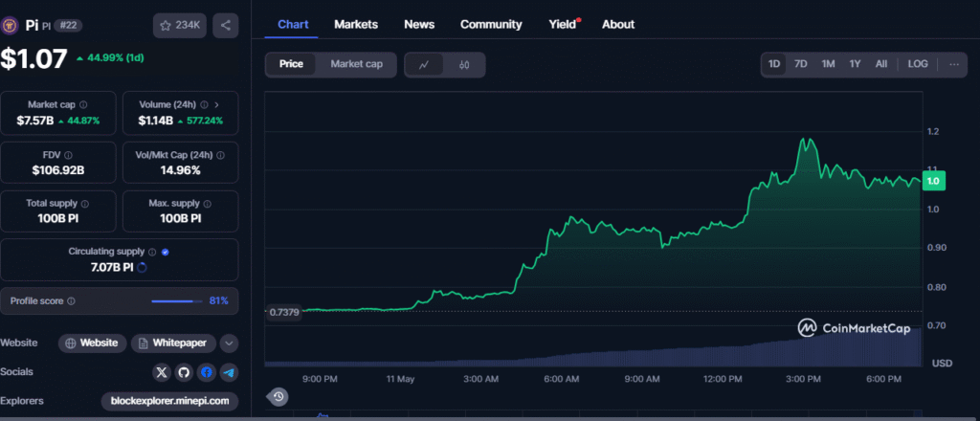980x421 pixels.
Task: Open the Website link button
Action: point(93,343)
